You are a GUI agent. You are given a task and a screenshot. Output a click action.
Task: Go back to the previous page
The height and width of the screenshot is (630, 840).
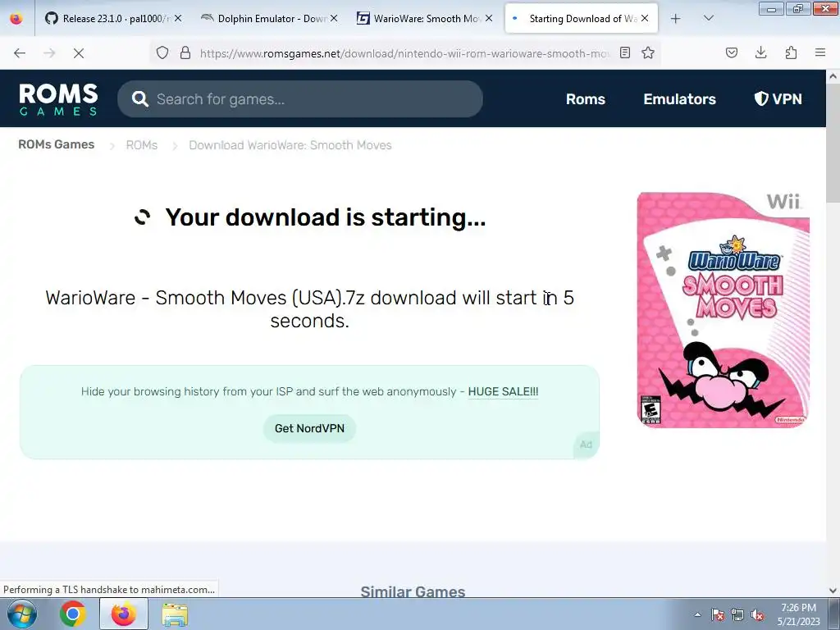coord(20,53)
